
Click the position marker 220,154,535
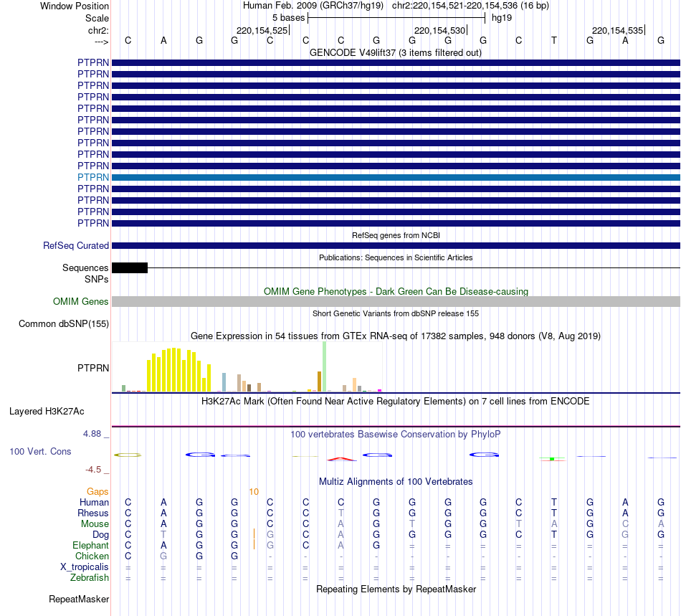click(618, 30)
